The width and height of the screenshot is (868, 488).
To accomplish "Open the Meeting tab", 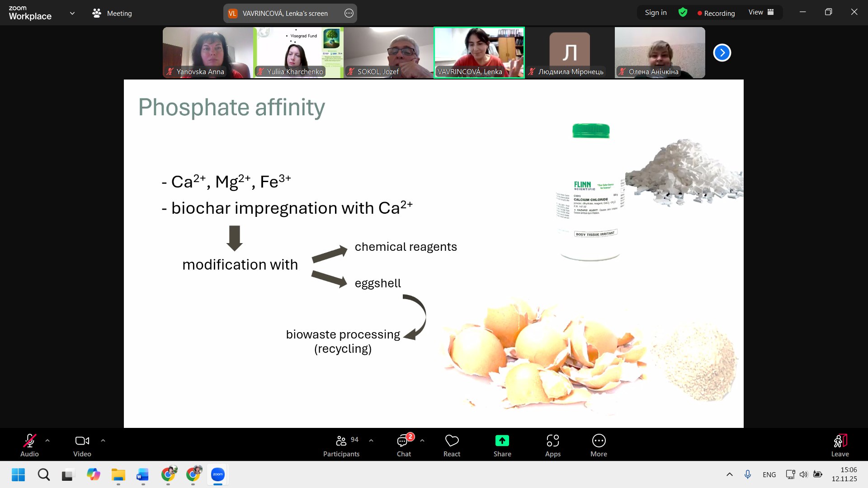I will point(112,13).
